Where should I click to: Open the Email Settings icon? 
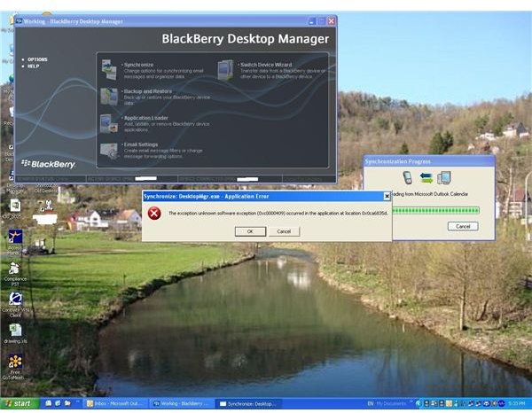pos(109,150)
